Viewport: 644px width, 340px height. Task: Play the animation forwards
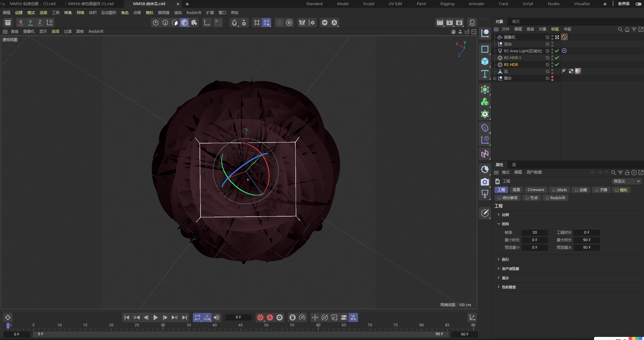[155, 317]
